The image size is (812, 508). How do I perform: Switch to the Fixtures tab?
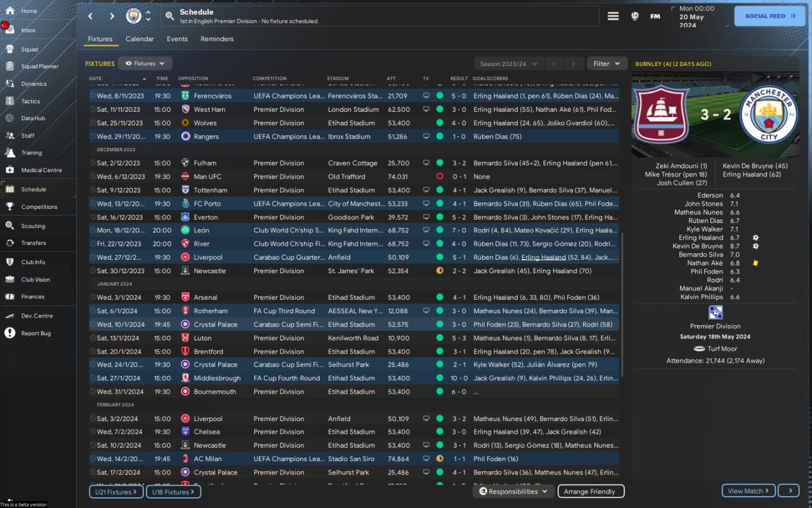(100, 39)
